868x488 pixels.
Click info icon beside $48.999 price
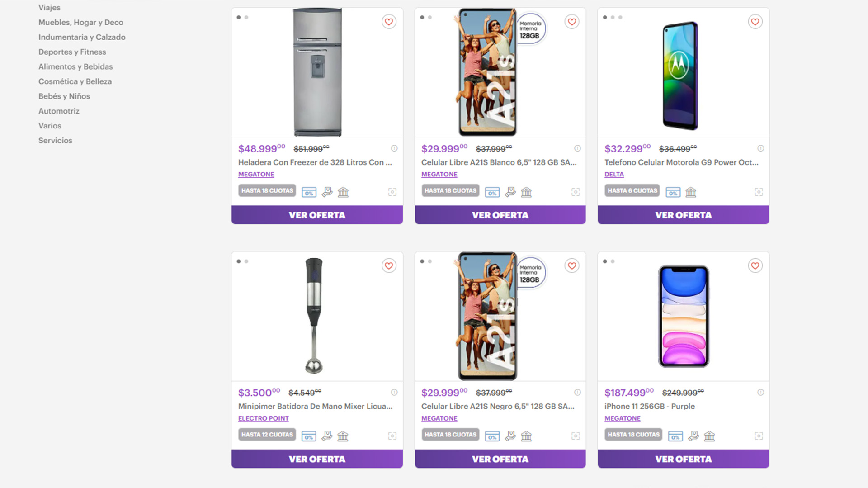pos(394,148)
